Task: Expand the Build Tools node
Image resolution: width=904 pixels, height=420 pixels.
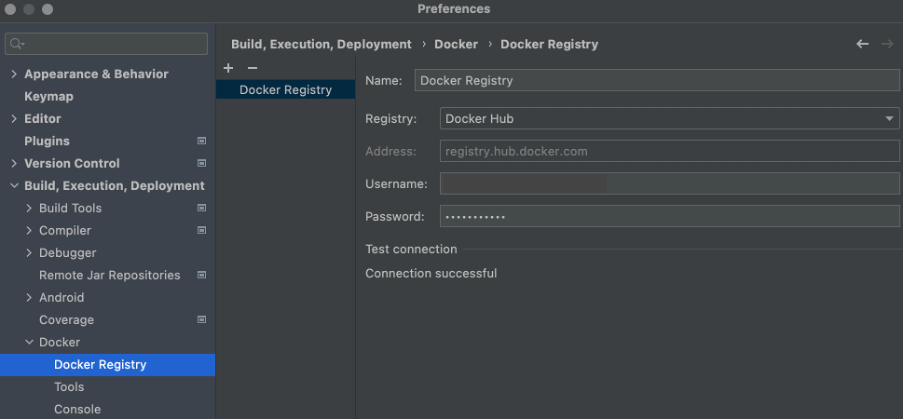Action: 28,208
